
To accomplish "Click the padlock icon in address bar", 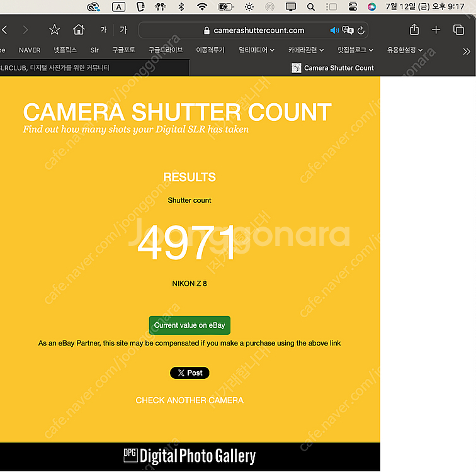I will [x=207, y=30].
